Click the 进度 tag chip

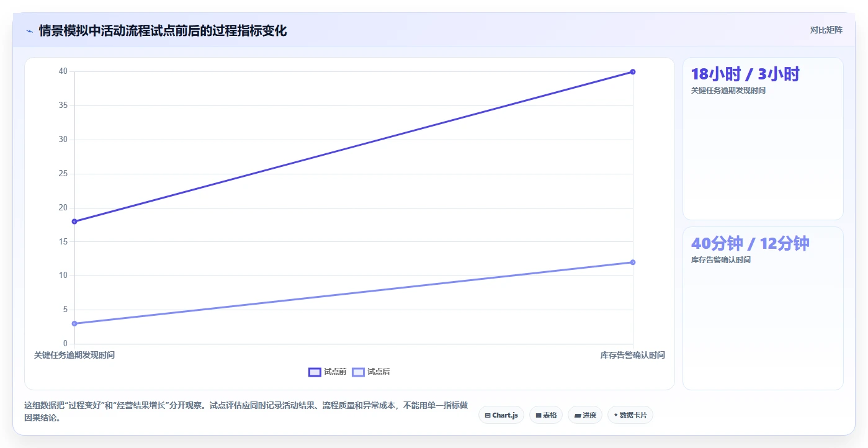(x=585, y=415)
